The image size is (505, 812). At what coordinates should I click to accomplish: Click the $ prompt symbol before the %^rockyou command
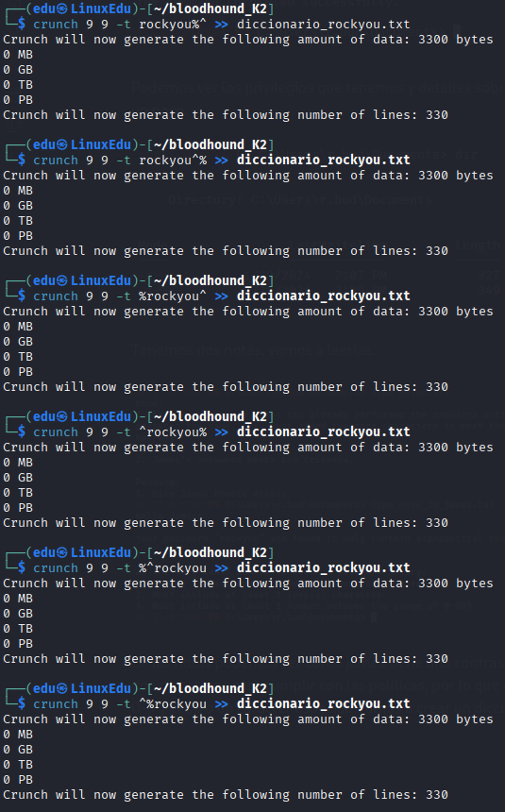tap(21, 568)
